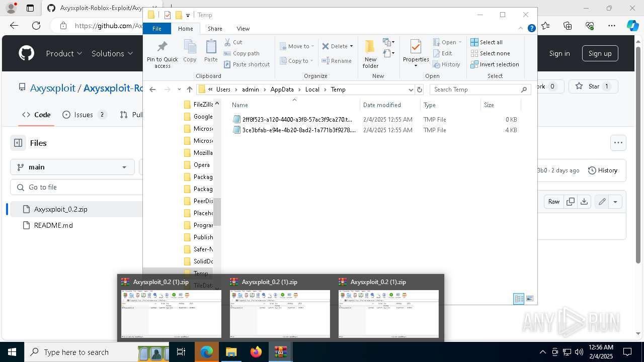Click the Copy ribbon icon
644x362 pixels.
(190, 51)
